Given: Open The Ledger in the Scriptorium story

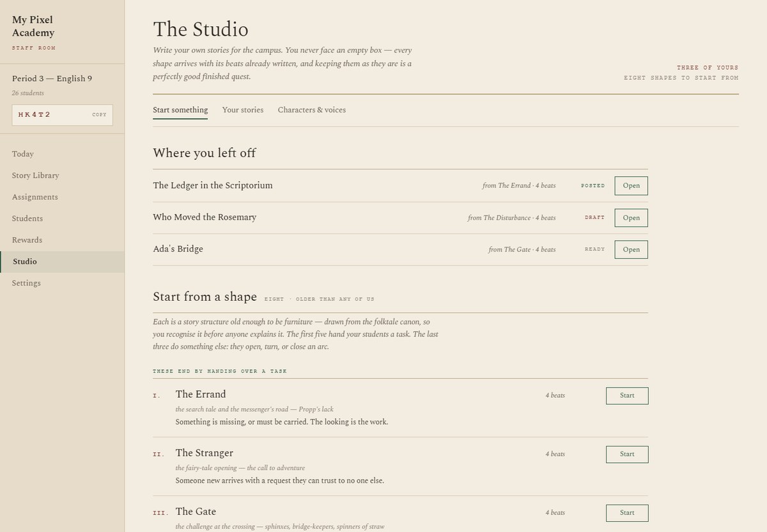Looking at the screenshot, I should 631,186.
